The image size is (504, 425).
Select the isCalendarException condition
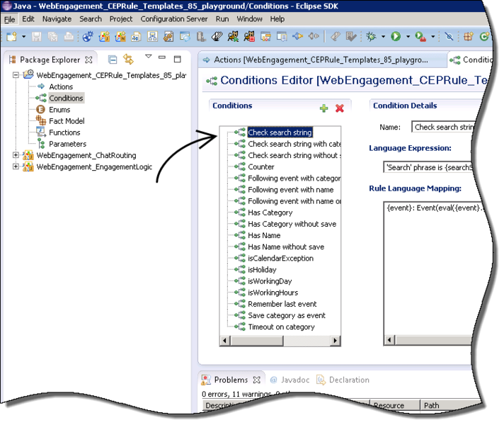click(280, 259)
